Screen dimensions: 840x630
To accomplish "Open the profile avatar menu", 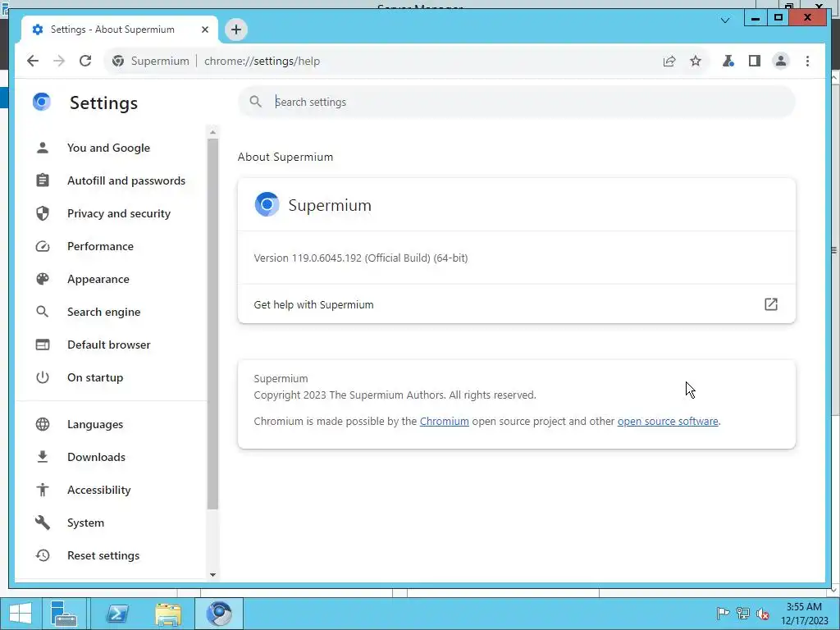I will pyautogui.click(x=781, y=61).
